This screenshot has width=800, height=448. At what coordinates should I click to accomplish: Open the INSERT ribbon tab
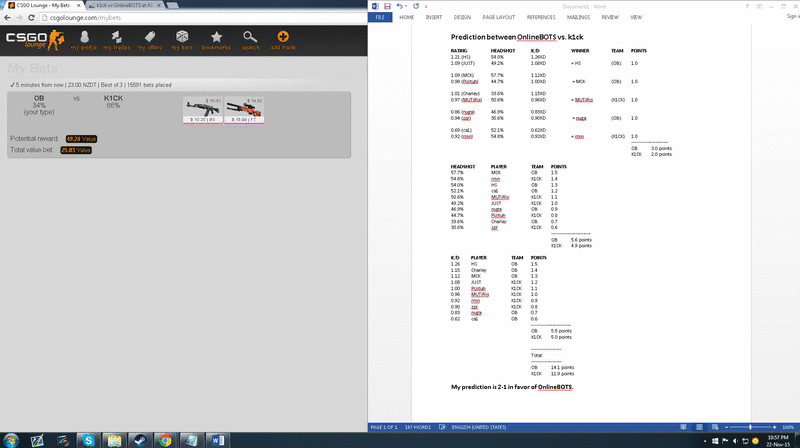(434, 17)
